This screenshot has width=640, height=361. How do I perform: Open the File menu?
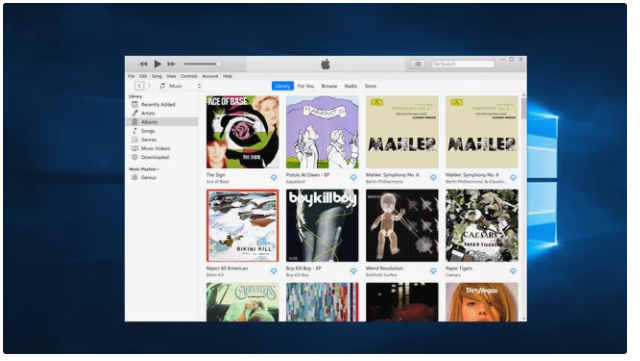(131, 76)
